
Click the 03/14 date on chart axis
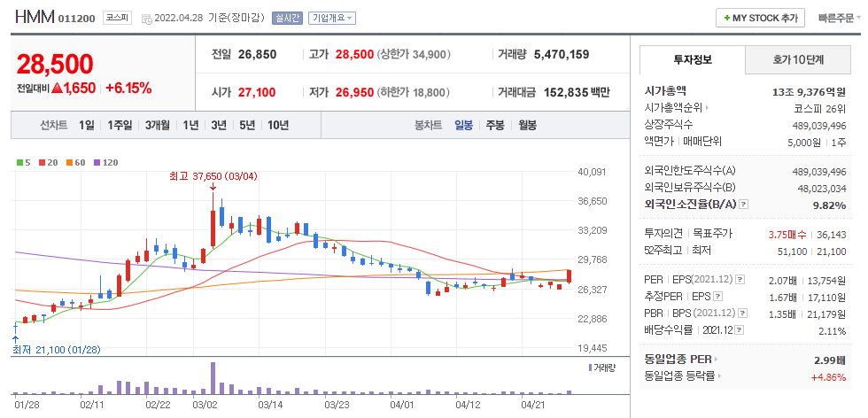click(271, 405)
